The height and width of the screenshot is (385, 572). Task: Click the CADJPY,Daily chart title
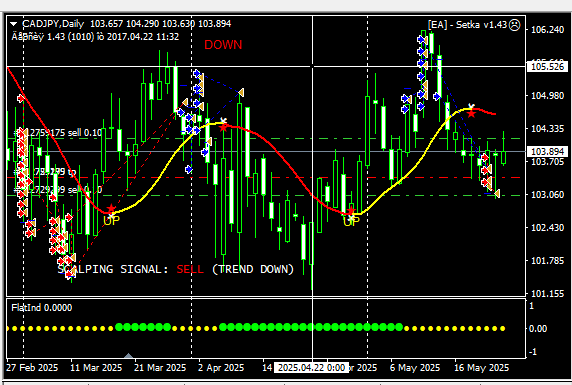(x=53, y=24)
